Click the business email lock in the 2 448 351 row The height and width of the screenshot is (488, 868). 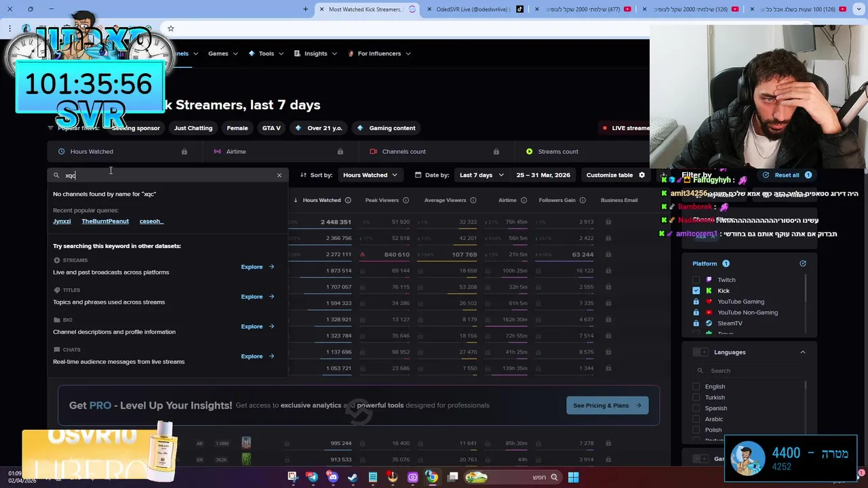[608, 222]
